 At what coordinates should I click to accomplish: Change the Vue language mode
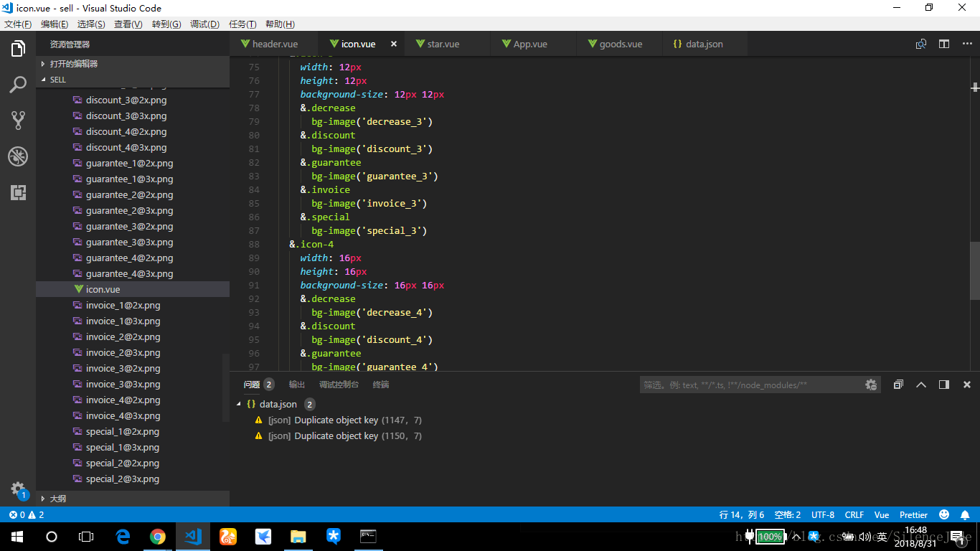pos(882,515)
